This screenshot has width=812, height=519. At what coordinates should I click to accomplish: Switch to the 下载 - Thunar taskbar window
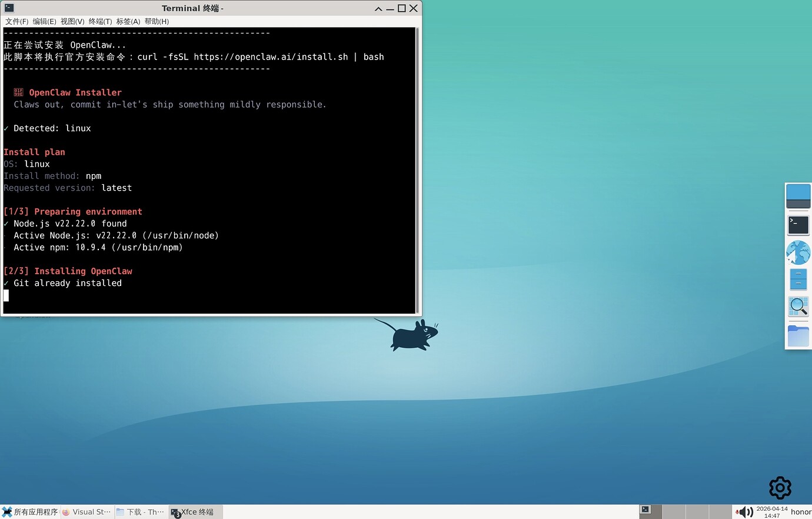click(x=141, y=512)
